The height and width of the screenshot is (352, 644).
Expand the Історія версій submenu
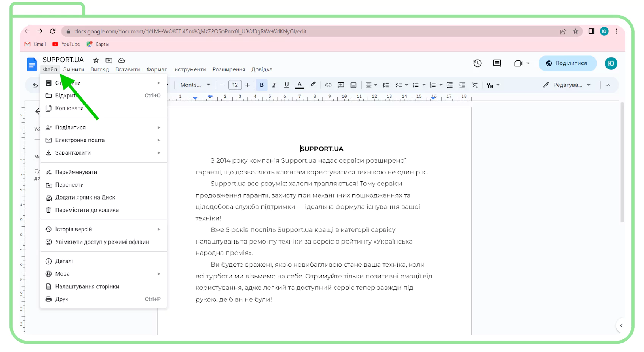104,229
